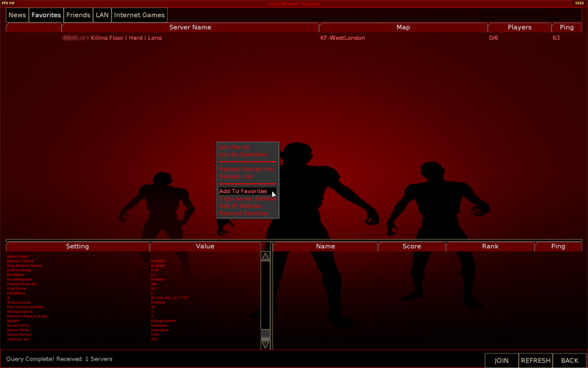Click the Value column header
The width and height of the screenshot is (588, 368).
(x=205, y=247)
